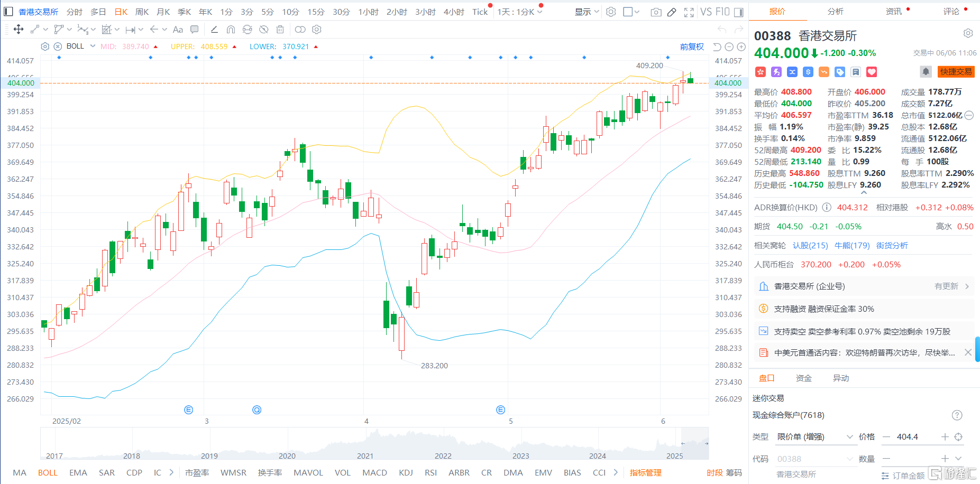This screenshot has height=484, width=980.
Task: Select the Aa text annotation tool
Action: (178, 30)
